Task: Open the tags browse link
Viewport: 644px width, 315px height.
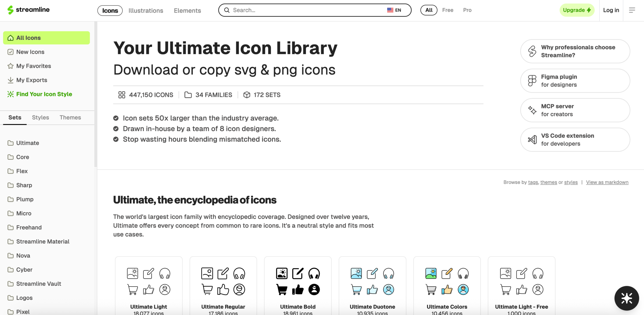Action: click(533, 182)
